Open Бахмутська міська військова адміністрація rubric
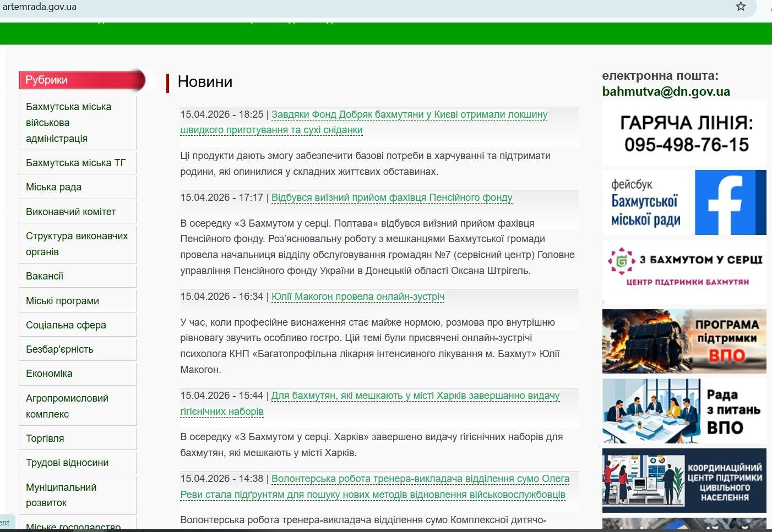 click(x=68, y=122)
